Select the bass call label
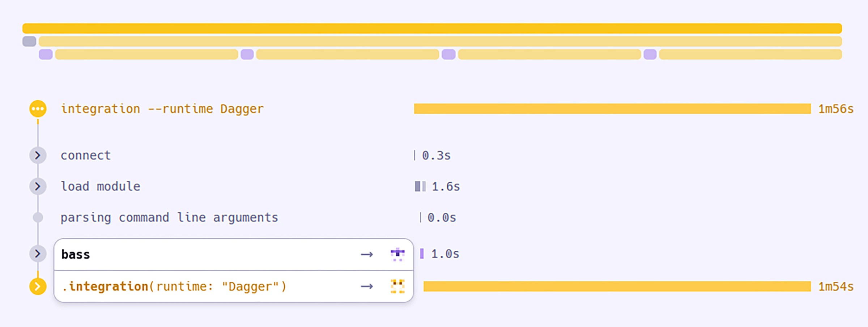Image resolution: width=868 pixels, height=327 pixels. pos(76,255)
